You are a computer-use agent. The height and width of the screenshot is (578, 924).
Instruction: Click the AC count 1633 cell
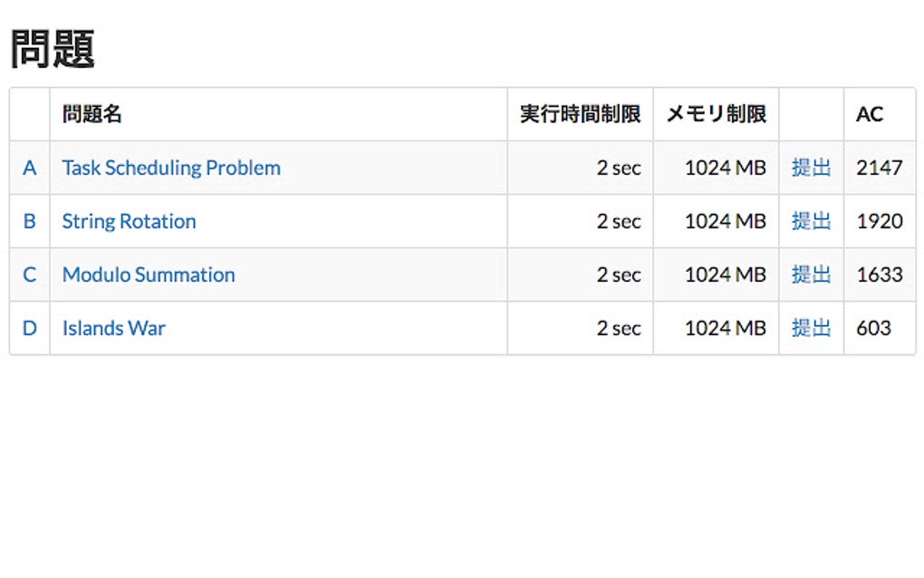coord(879,275)
